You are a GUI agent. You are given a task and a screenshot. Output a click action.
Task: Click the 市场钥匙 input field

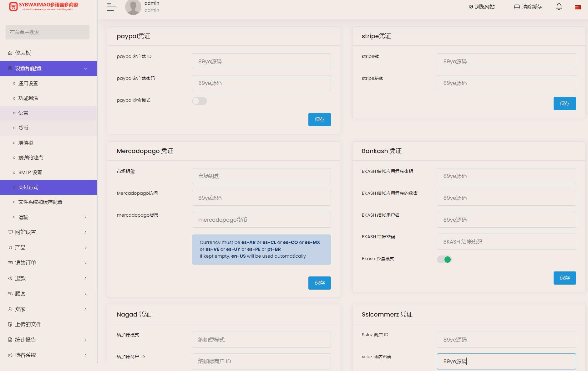tap(261, 176)
